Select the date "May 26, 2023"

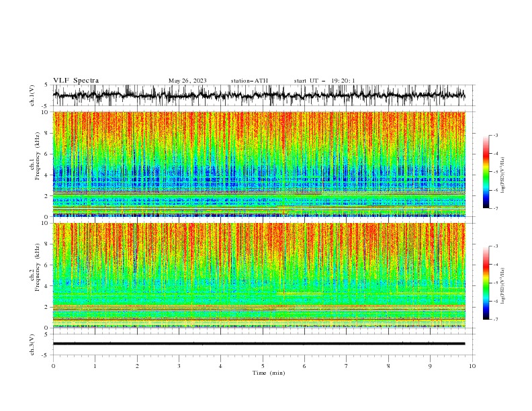tap(187, 81)
